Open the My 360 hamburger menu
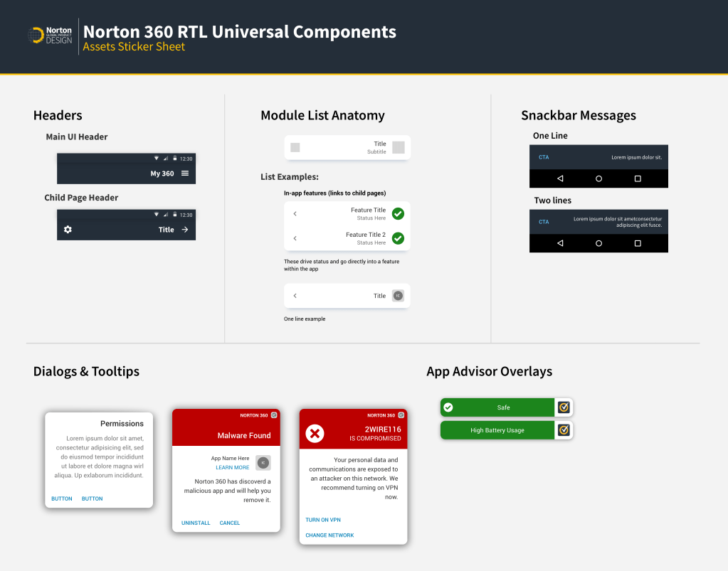 [x=185, y=174]
